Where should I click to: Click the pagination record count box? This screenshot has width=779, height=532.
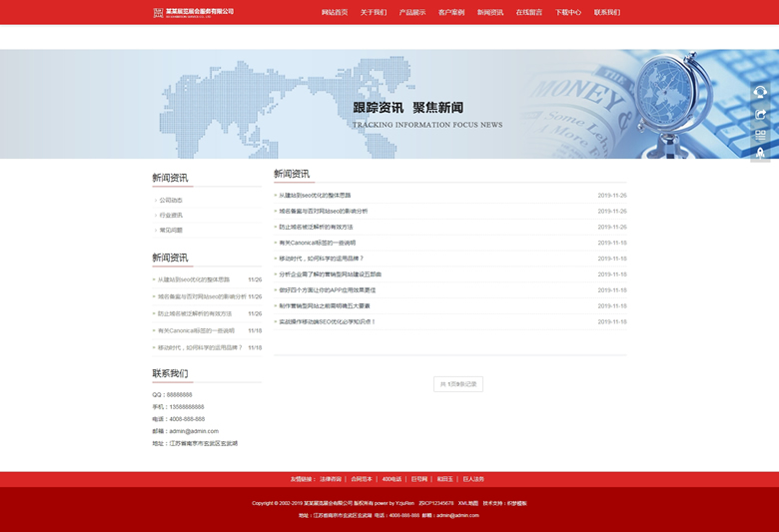[x=458, y=384]
